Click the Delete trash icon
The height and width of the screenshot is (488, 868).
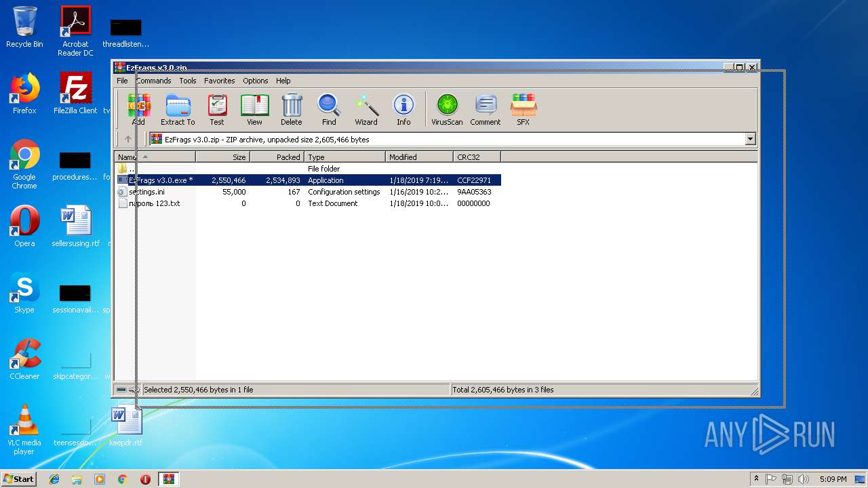(292, 110)
